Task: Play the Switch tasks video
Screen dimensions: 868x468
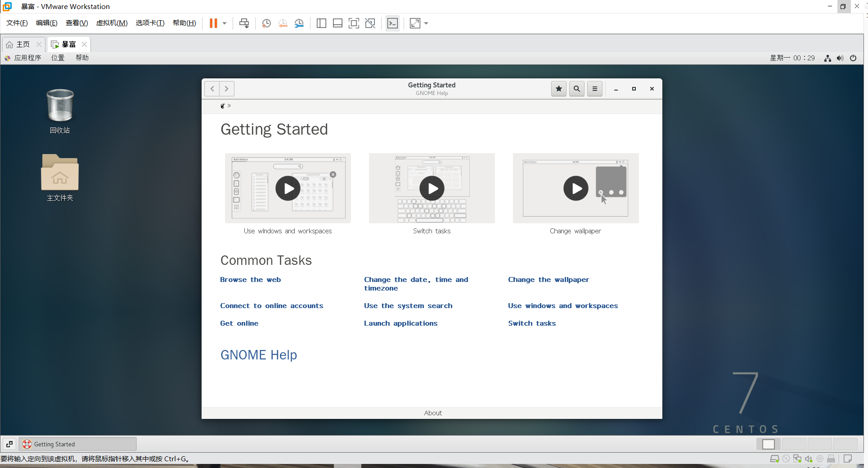Action: tap(432, 188)
